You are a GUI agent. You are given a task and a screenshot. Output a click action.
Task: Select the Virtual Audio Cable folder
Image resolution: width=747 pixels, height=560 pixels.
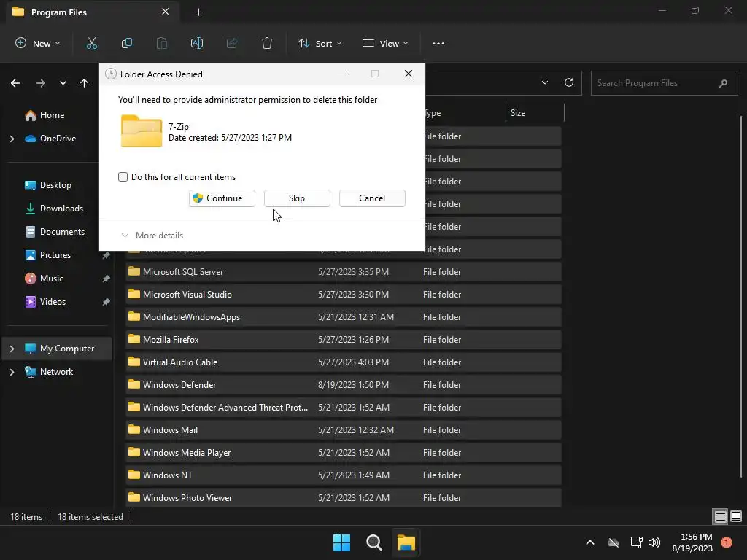click(343, 362)
